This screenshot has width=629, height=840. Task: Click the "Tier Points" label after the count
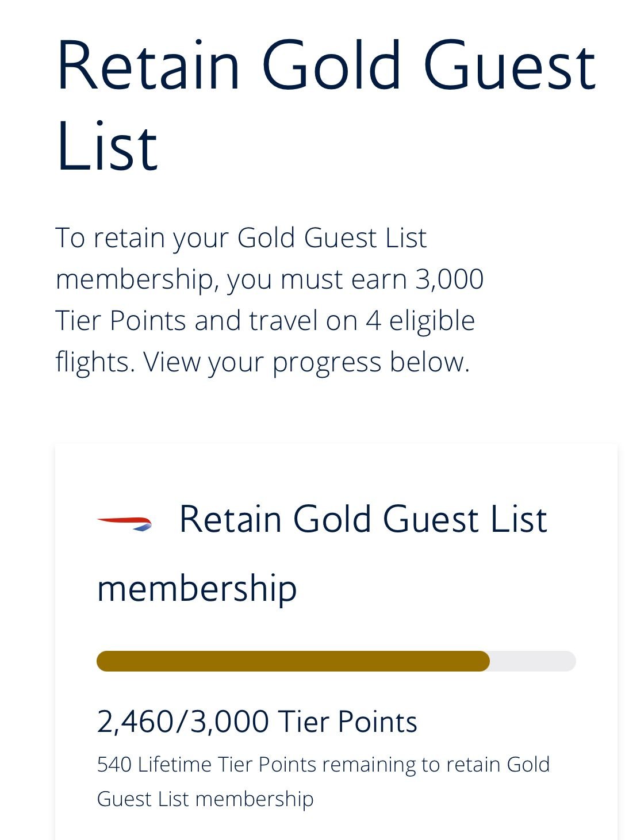[x=347, y=722]
